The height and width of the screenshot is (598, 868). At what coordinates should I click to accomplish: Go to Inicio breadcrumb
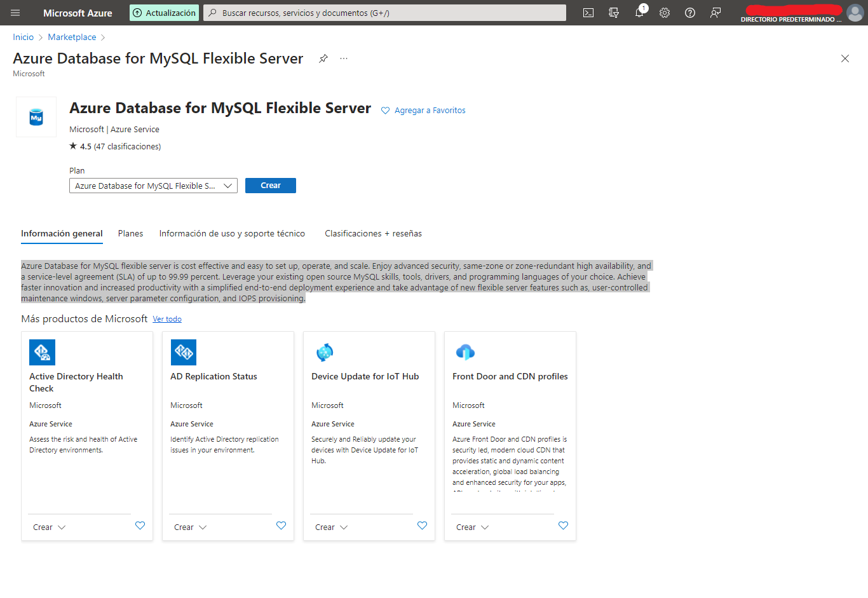pos(24,37)
